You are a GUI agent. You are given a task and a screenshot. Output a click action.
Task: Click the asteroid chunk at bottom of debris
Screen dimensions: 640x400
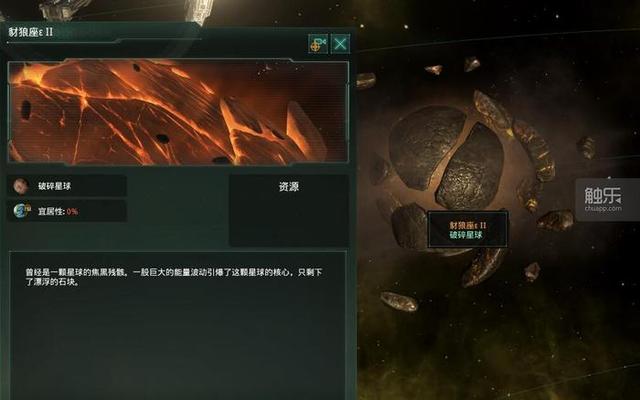coord(399,302)
